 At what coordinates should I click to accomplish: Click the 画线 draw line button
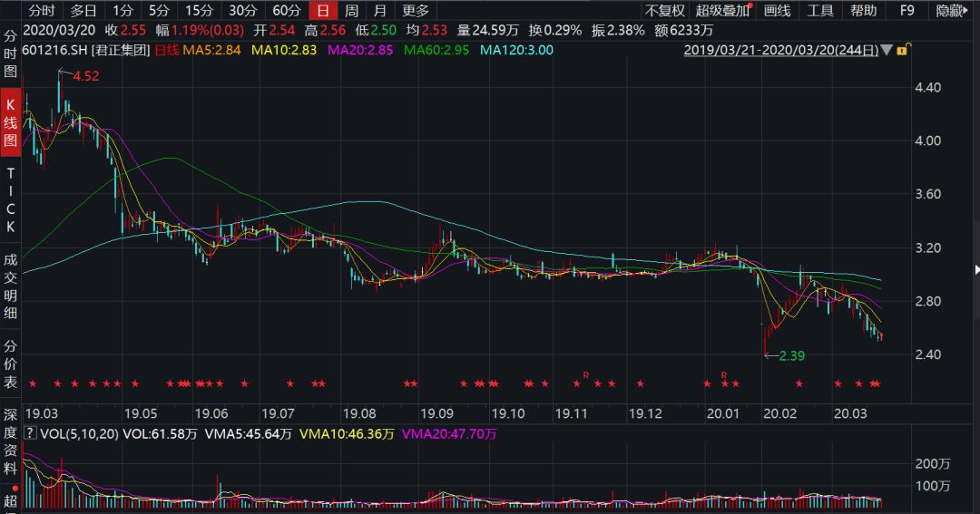(x=778, y=11)
